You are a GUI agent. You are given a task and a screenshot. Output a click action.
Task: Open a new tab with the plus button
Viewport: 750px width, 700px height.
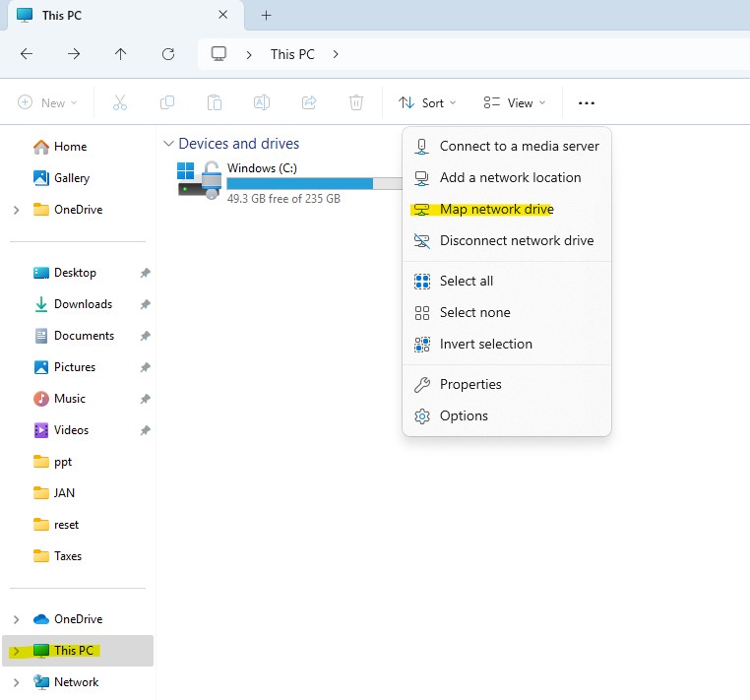[267, 16]
